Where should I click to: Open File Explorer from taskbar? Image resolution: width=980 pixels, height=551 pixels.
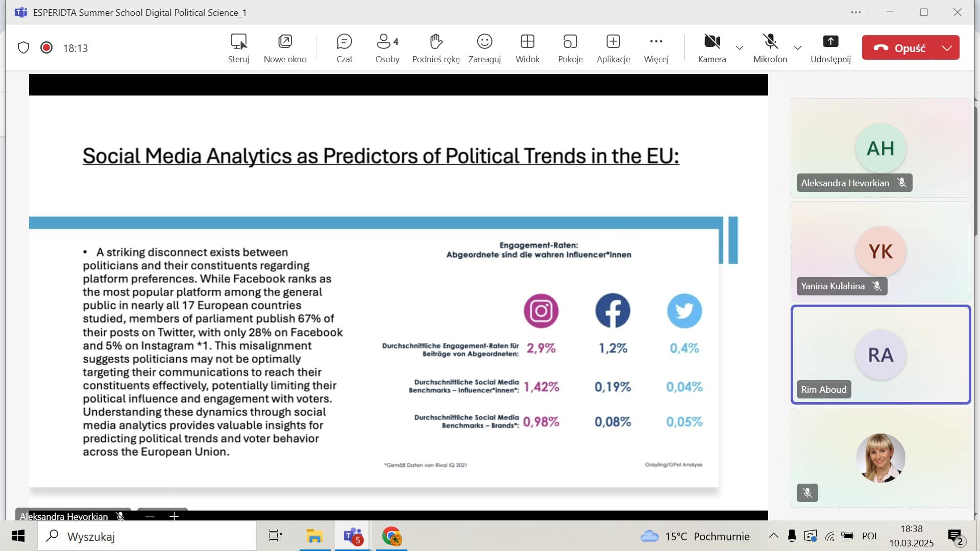pyautogui.click(x=314, y=536)
